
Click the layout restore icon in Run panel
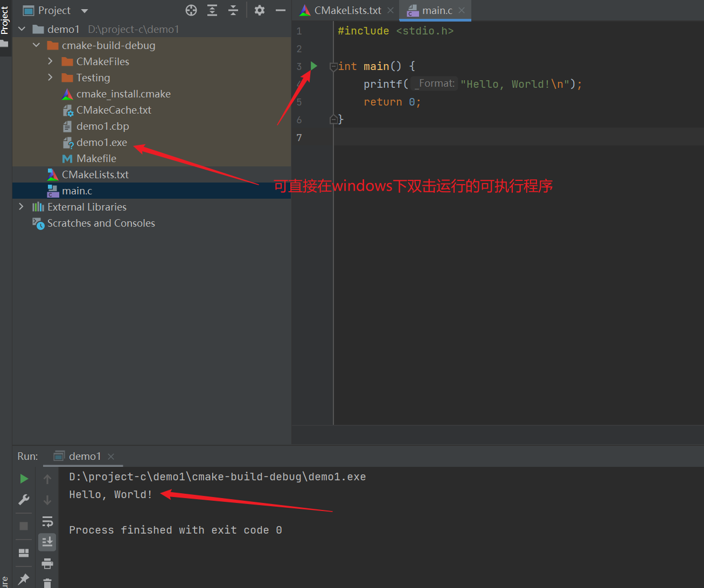[x=24, y=553]
